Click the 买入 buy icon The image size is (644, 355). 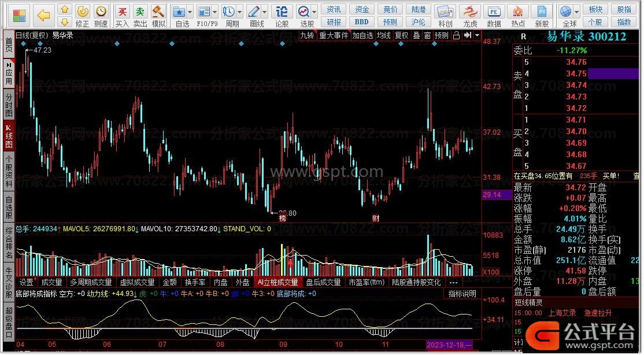[122, 16]
